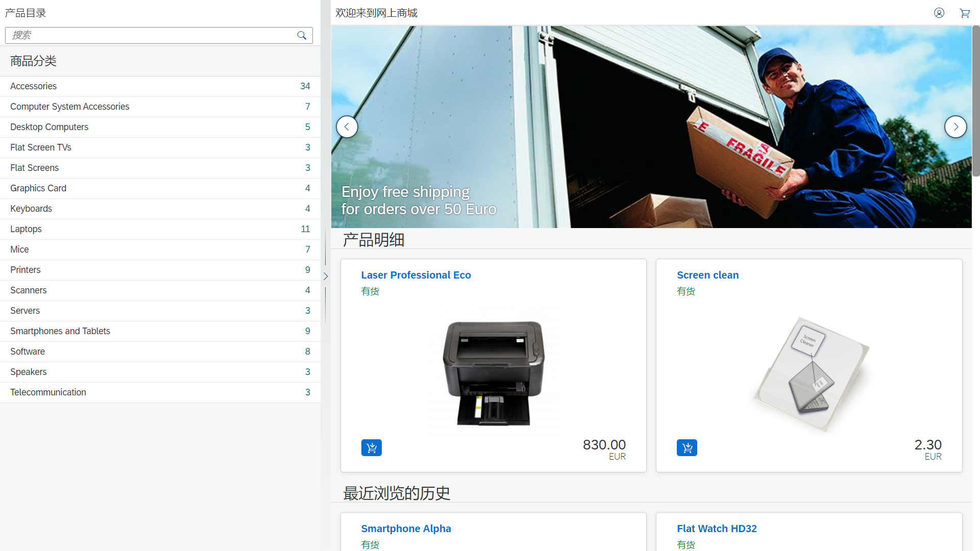Show next carousel banner

[955, 127]
